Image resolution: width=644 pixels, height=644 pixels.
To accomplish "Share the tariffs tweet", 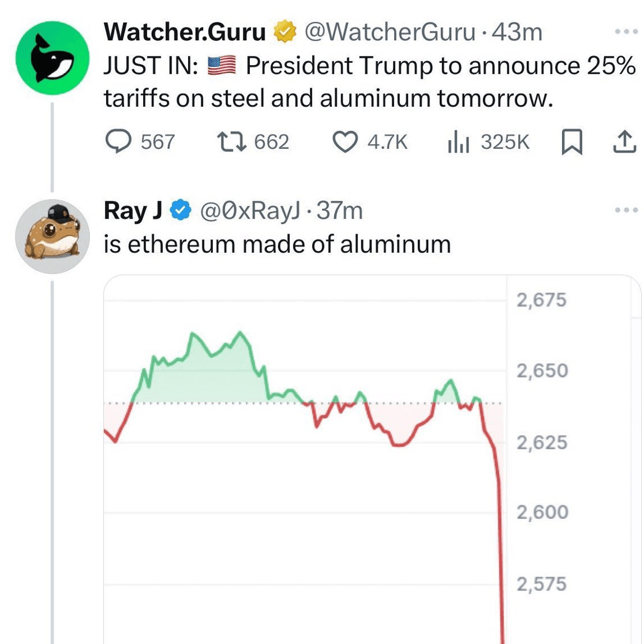I will (625, 141).
